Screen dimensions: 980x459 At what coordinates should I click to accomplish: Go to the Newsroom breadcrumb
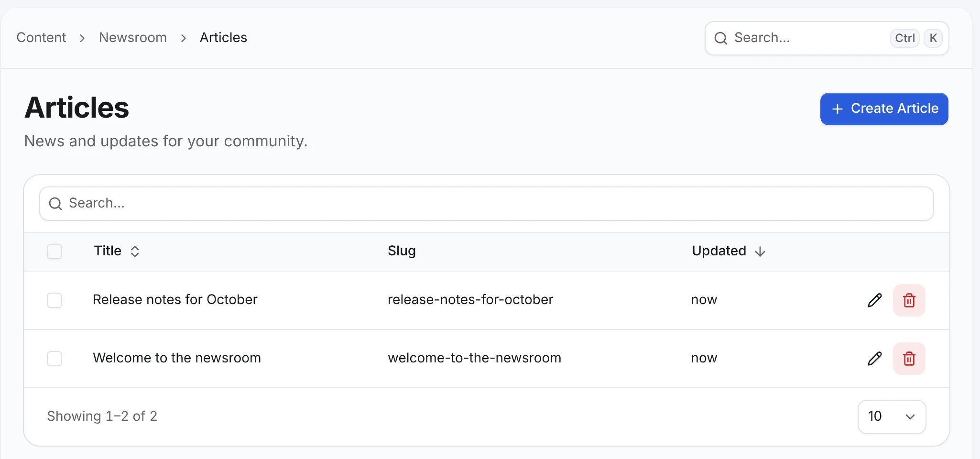pyautogui.click(x=133, y=37)
